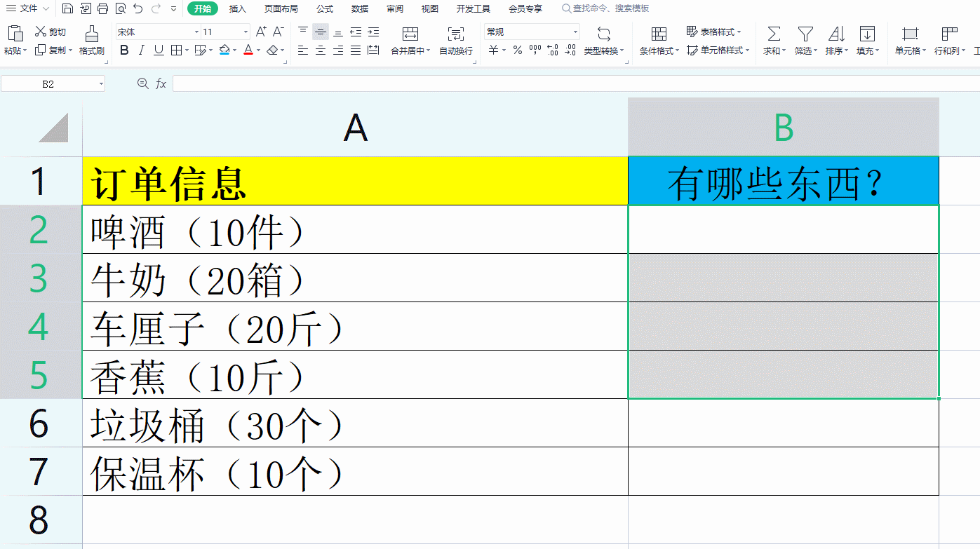Click the formula bar input field

pyautogui.click(x=576, y=83)
